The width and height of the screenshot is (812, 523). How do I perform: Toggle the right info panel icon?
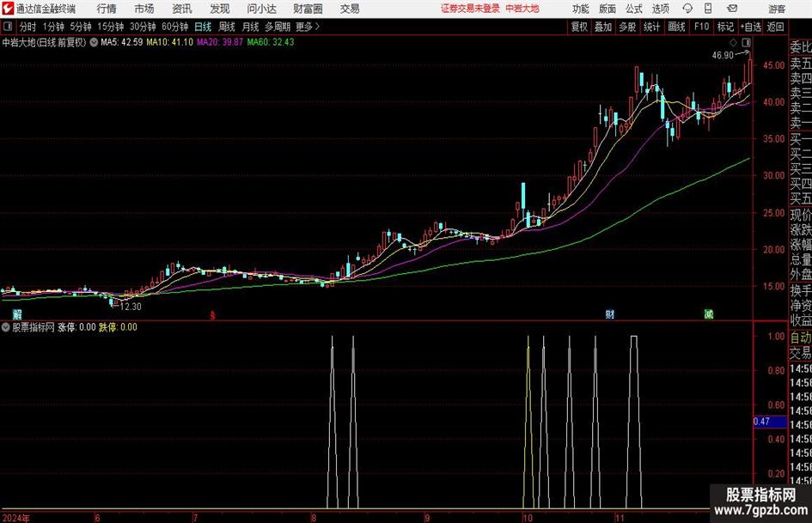tap(746, 42)
